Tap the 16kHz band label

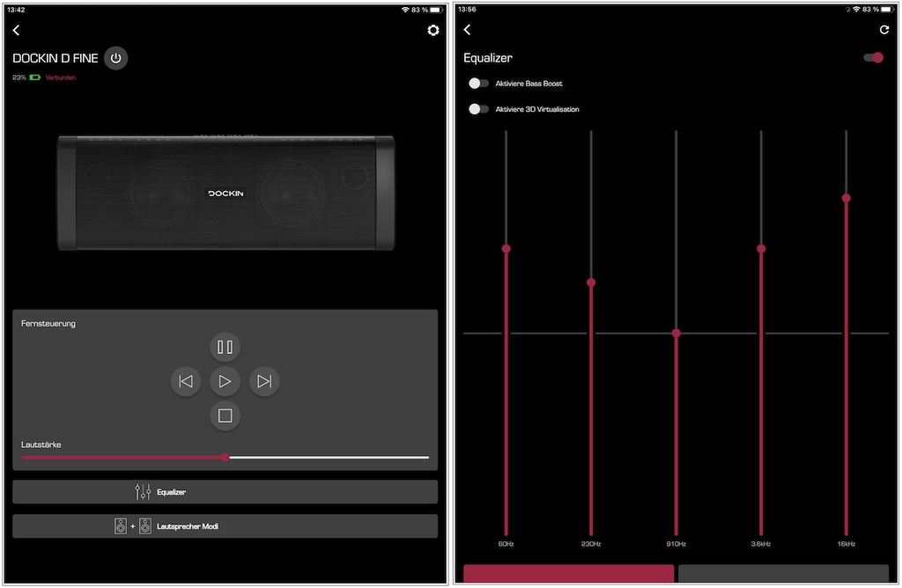pyautogui.click(x=847, y=544)
